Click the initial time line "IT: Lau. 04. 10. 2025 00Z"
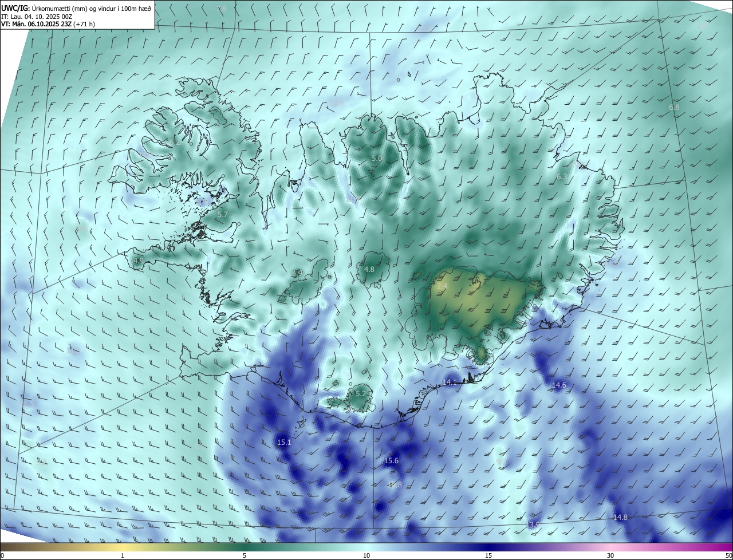The image size is (733, 560). click(36, 16)
